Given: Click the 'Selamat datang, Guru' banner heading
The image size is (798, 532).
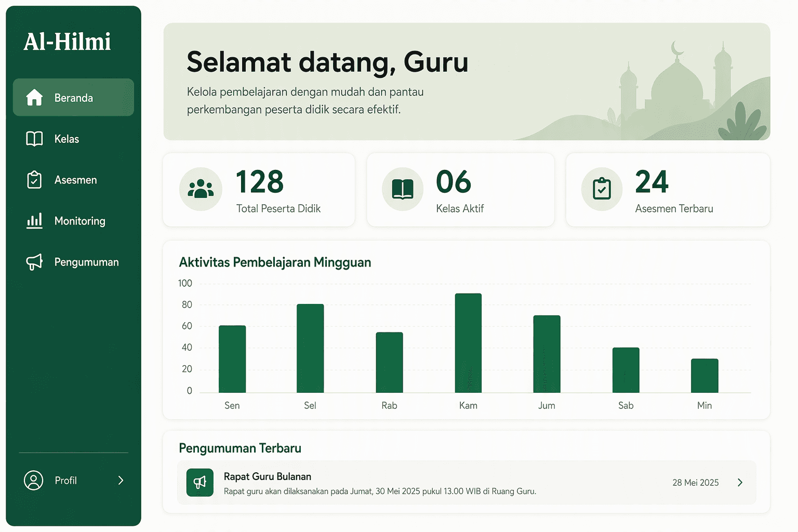Looking at the screenshot, I should (x=327, y=62).
